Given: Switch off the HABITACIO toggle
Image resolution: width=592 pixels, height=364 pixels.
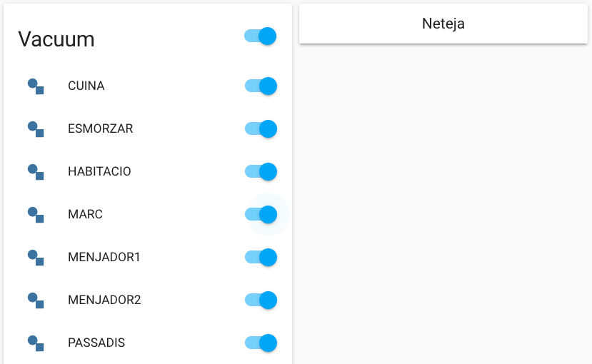Looking at the screenshot, I should click(261, 172).
